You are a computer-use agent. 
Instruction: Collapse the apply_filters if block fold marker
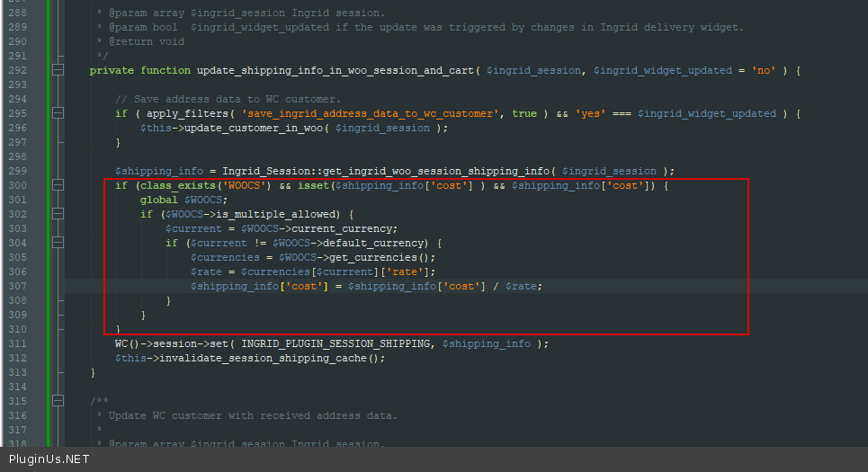tap(58, 113)
